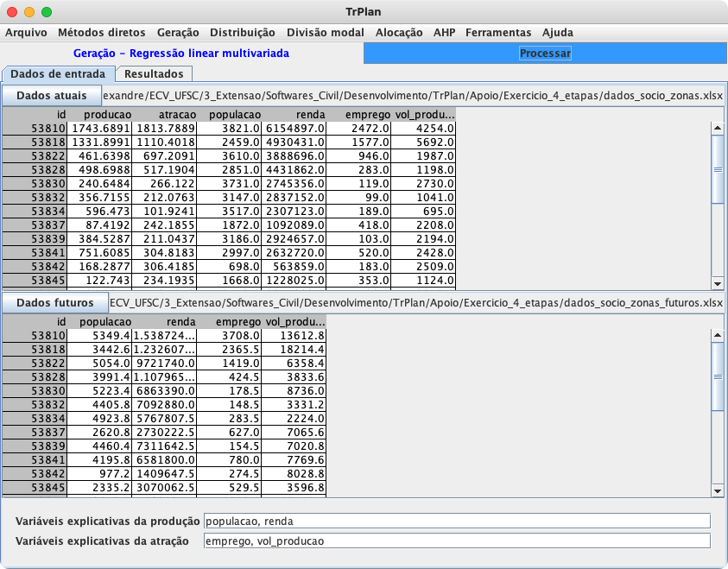Click the dados futuros scrollbar thumb
728x569 pixels.
coord(718,376)
